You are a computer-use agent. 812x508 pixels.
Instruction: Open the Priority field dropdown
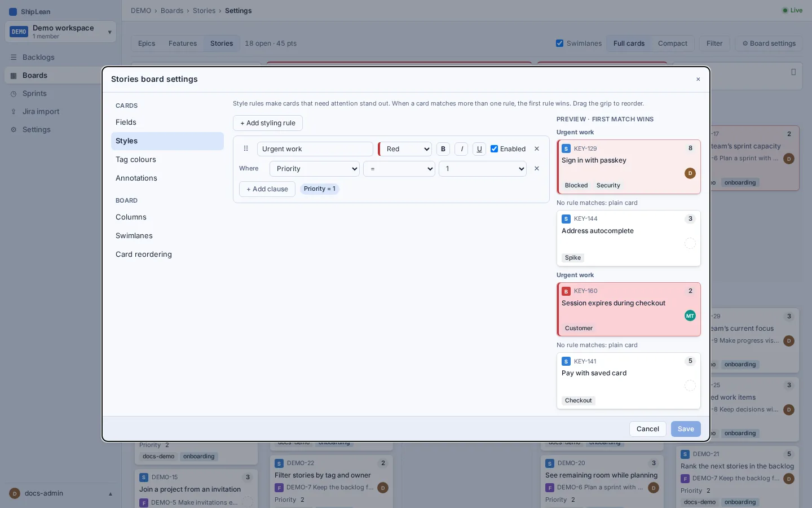(315, 169)
